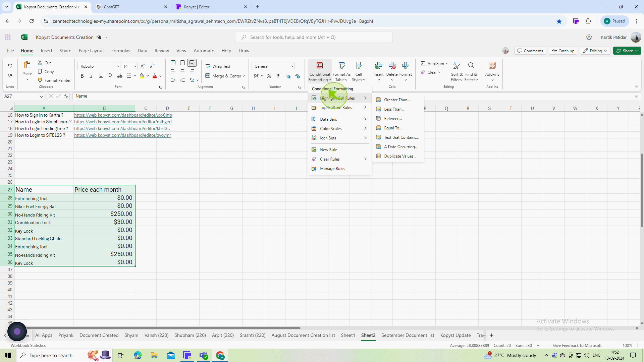Click the Catch up button
Viewport: 644px width, 362px height.
pos(563,51)
